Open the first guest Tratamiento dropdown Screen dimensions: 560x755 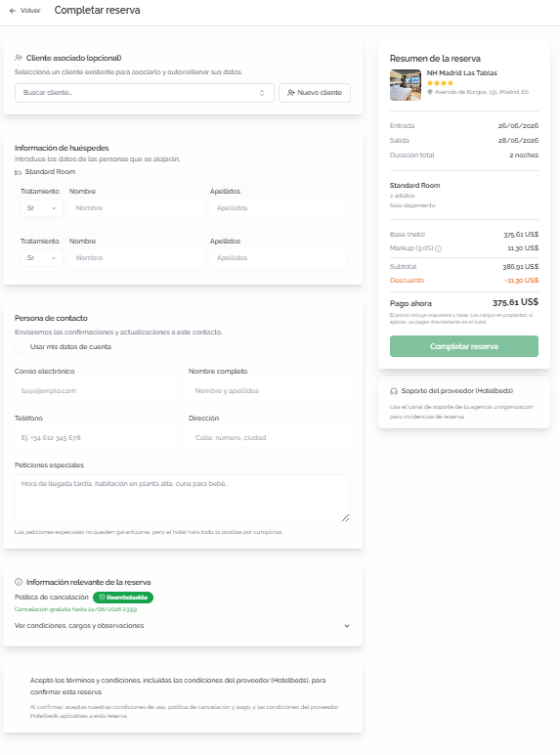(x=41, y=208)
